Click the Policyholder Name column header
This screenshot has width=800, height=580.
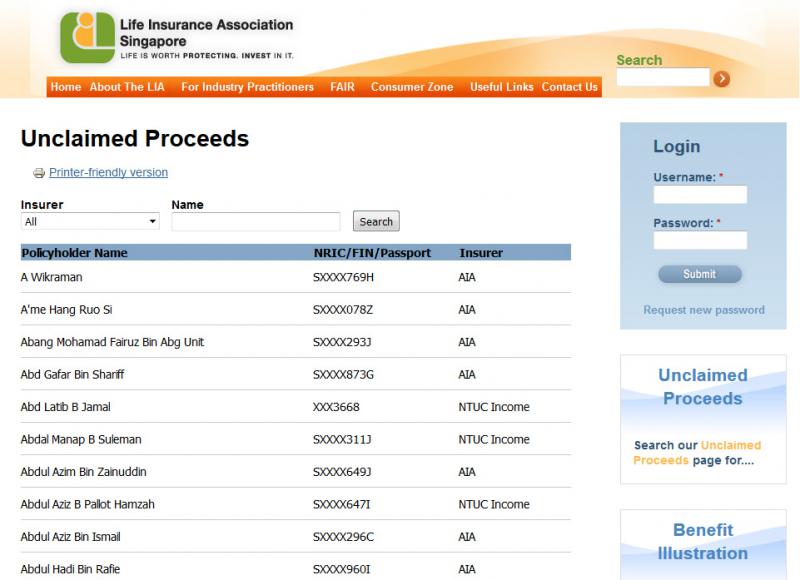click(x=74, y=253)
